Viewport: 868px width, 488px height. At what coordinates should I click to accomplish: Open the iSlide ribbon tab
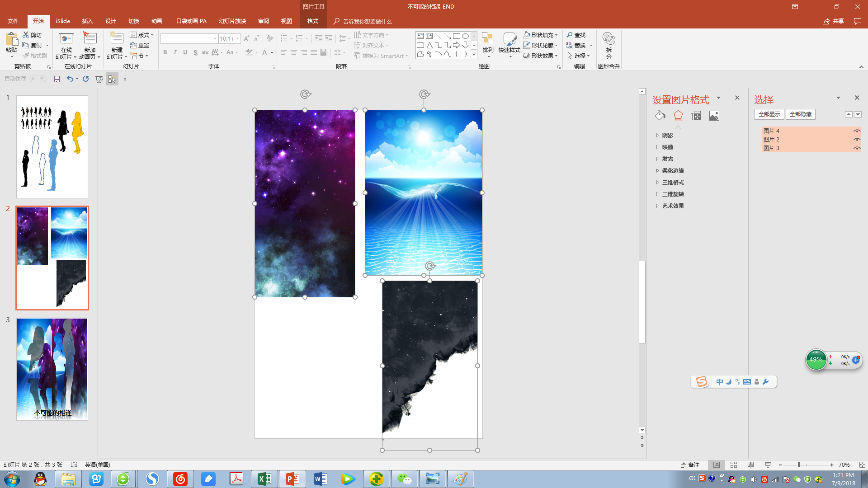pos(63,21)
